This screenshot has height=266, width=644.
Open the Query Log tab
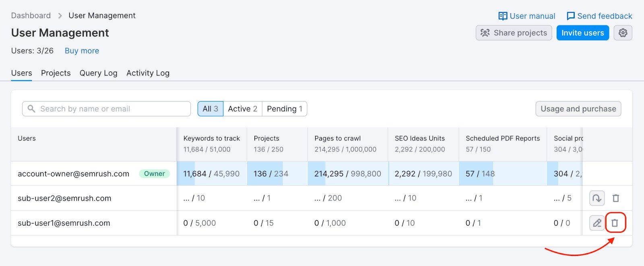pyautogui.click(x=98, y=73)
